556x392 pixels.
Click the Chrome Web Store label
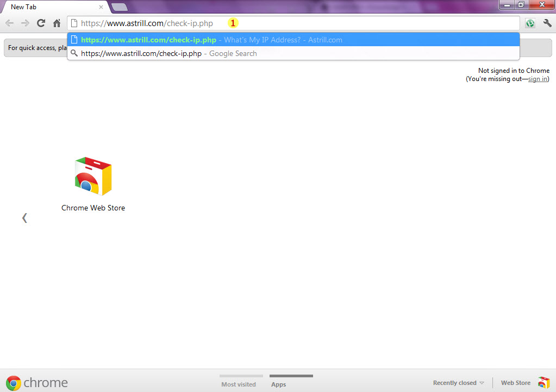pos(93,208)
